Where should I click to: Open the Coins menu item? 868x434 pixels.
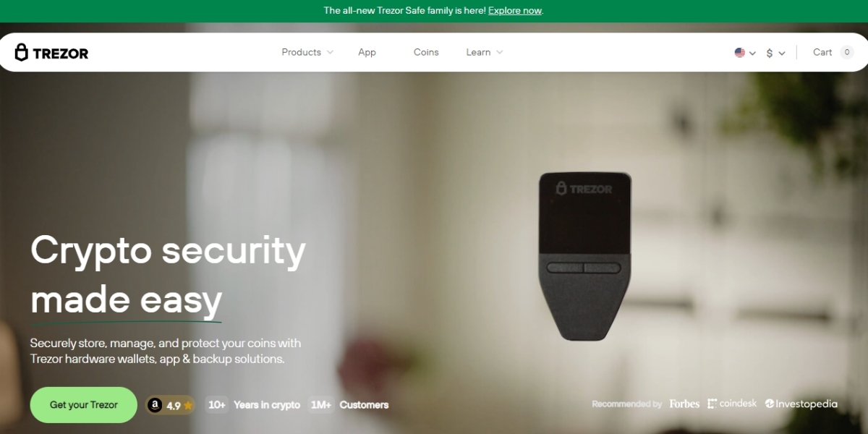tap(426, 52)
